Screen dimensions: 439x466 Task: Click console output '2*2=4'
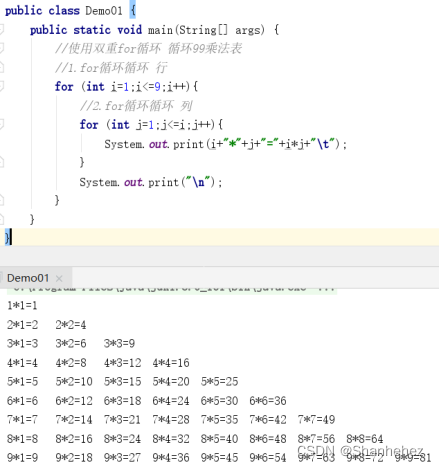click(71, 324)
